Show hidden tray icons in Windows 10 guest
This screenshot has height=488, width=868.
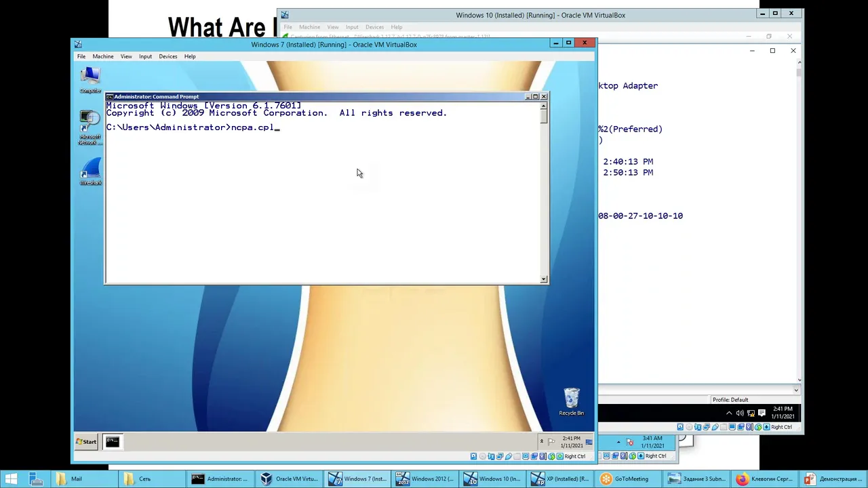[x=729, y=413]
